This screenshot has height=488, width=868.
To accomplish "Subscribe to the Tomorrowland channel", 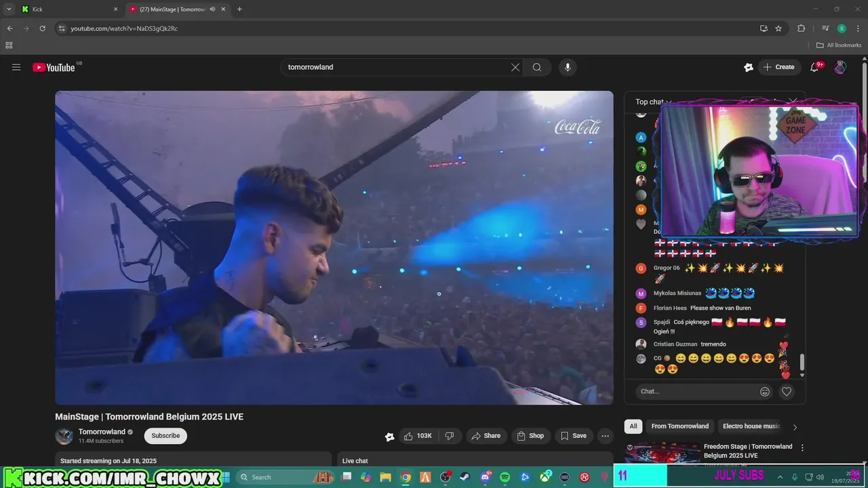I will (x=165, y=436).
